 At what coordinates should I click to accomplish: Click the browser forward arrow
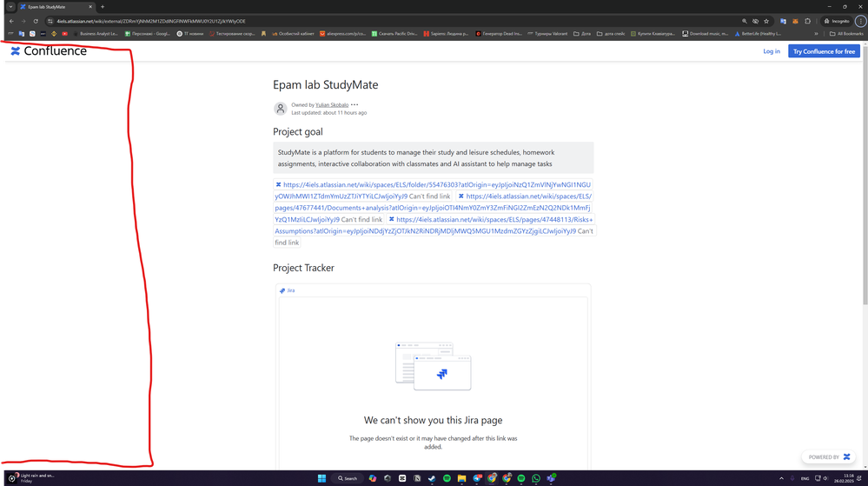point(23,21)
